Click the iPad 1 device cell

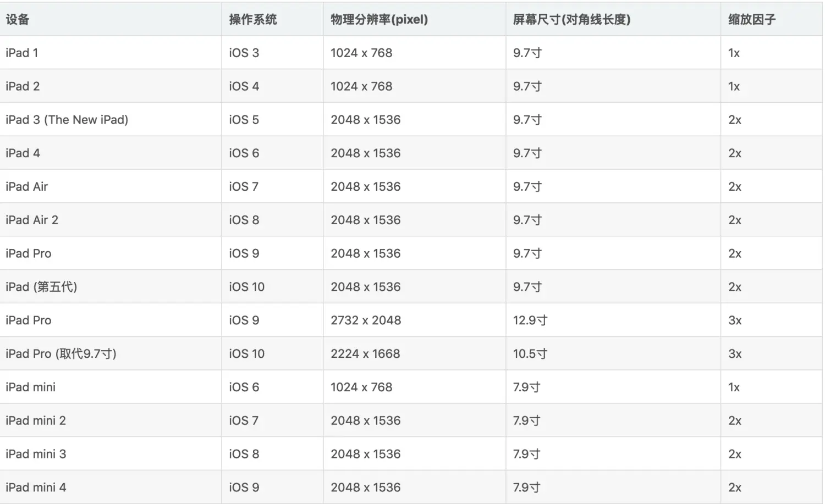point(22,53)
